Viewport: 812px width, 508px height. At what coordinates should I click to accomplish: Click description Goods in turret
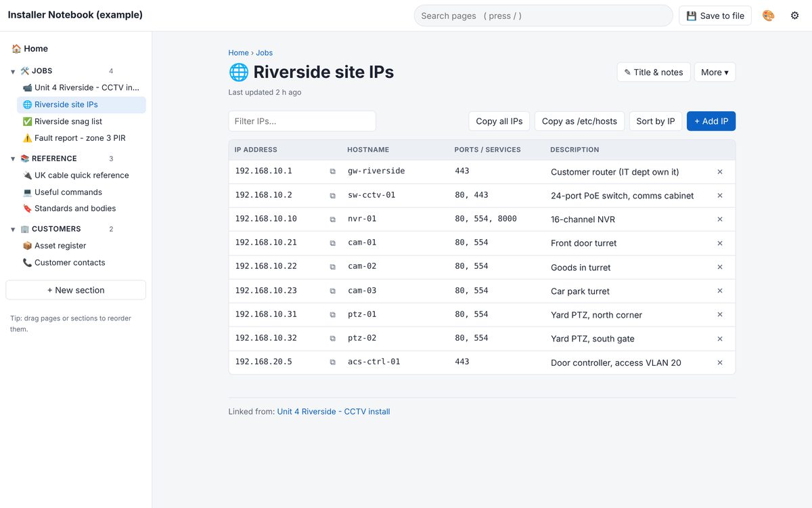coord(581,268)
